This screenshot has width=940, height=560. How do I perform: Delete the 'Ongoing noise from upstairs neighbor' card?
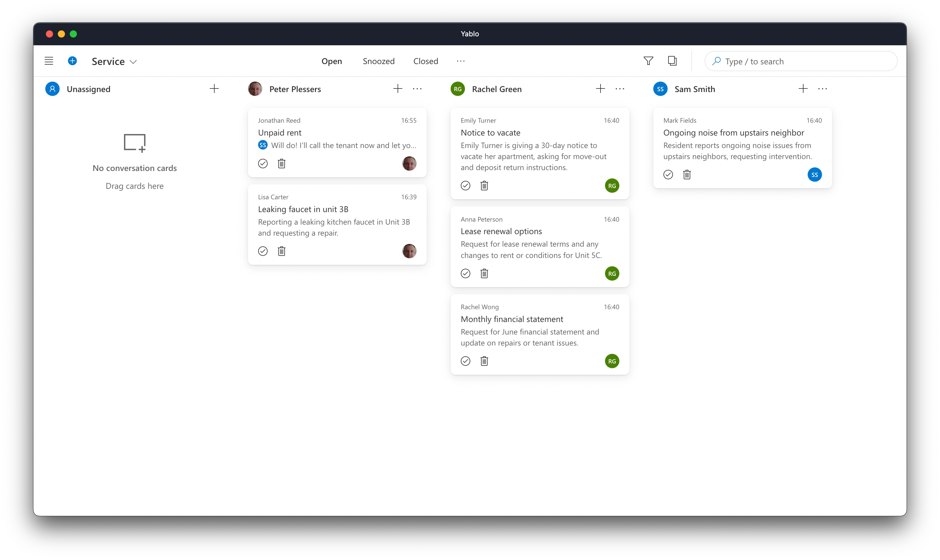pyautogui.click(x=687, y=174)
